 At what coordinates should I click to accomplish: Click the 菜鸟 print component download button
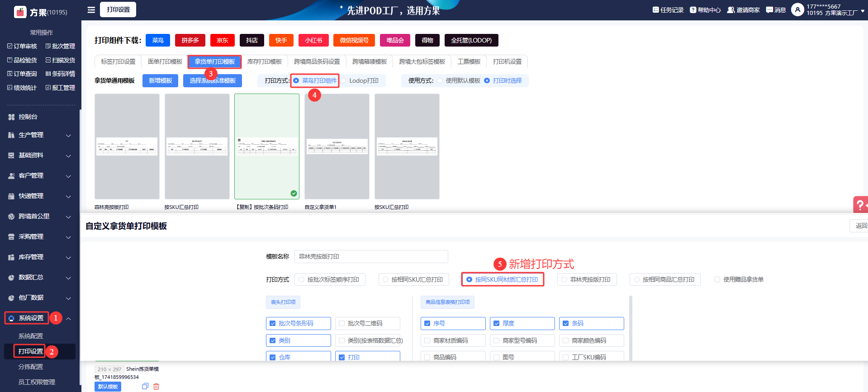[158, 40]
